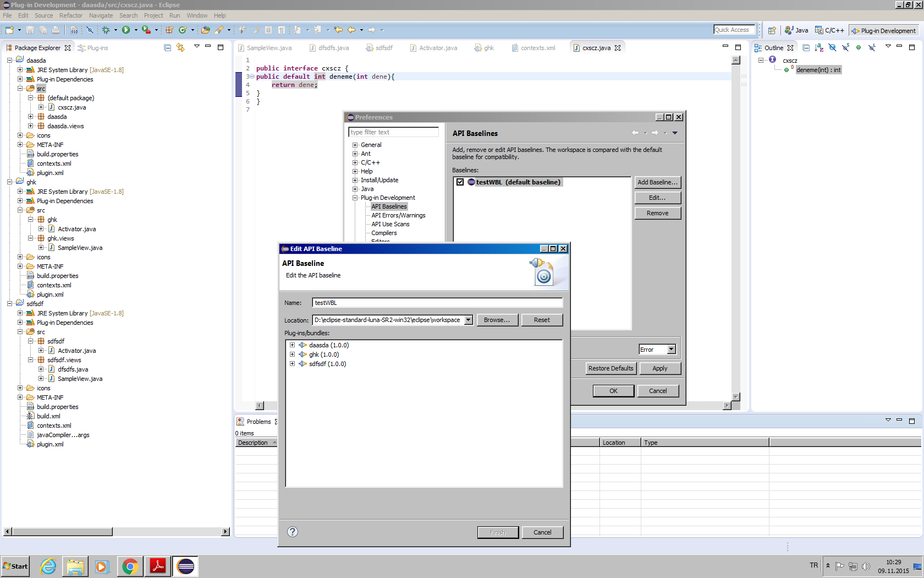
Task: Click the Preferences filter text field
Action: click(x=394, y=132)
